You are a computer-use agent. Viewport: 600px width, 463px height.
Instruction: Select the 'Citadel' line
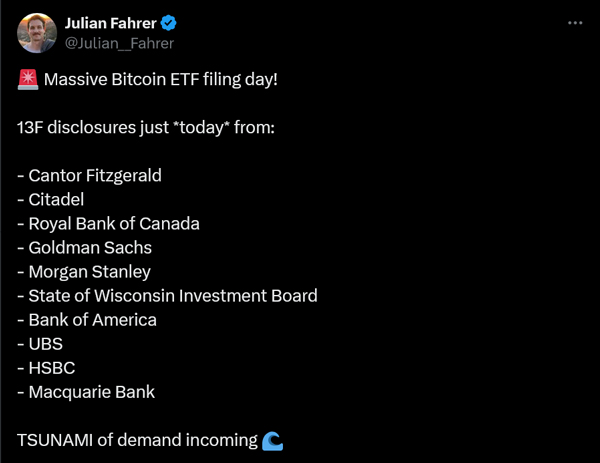[52, 199]
